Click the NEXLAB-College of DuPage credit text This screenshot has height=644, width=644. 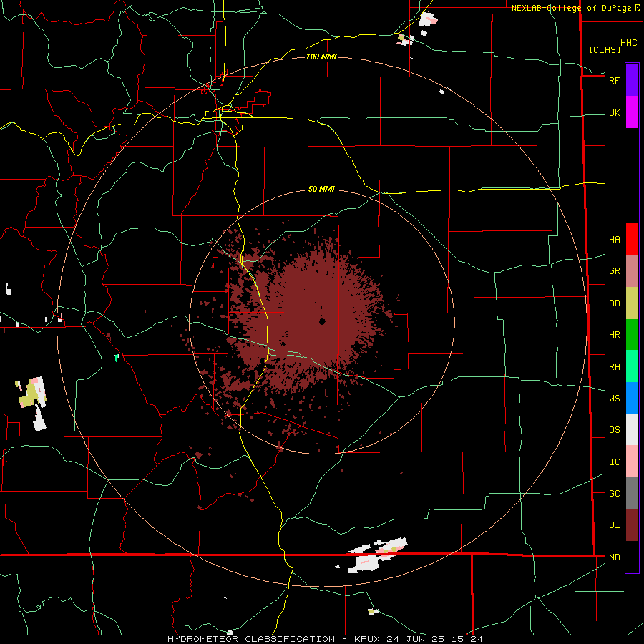point(571,8)
